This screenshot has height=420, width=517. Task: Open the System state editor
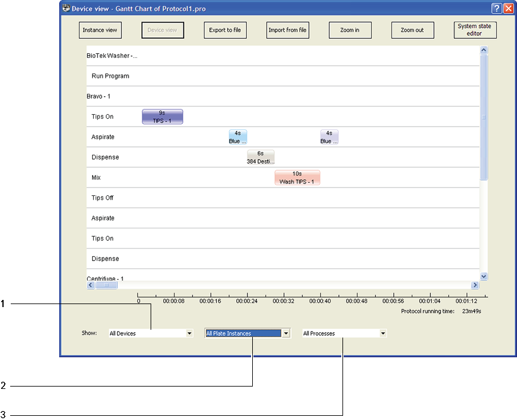[x=475, y=30]
